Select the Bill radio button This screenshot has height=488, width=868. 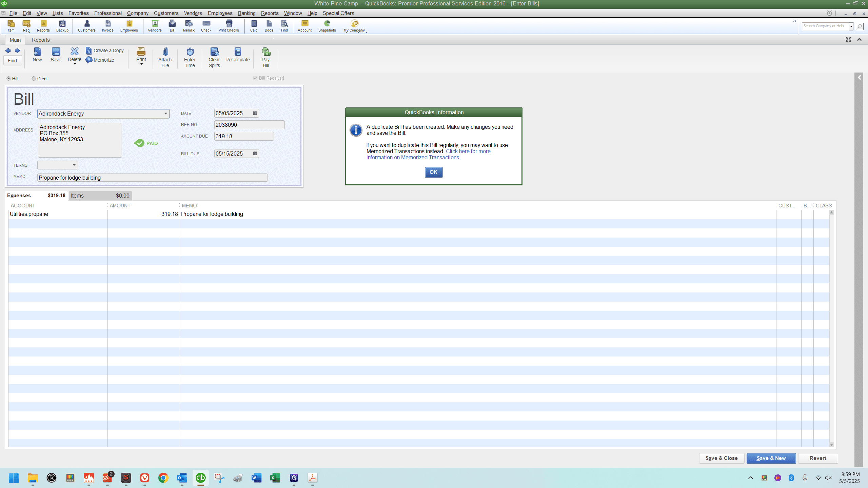(x=9, y=79)
